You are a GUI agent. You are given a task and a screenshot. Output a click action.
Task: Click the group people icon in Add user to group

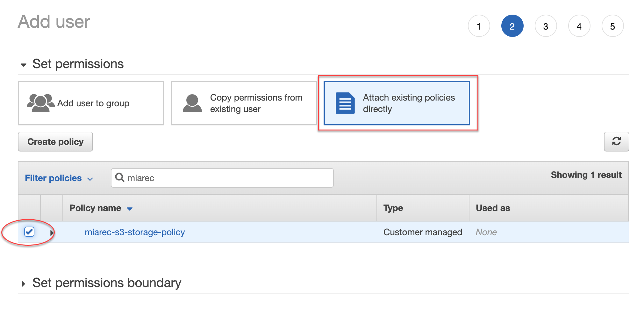coord(40,103)
